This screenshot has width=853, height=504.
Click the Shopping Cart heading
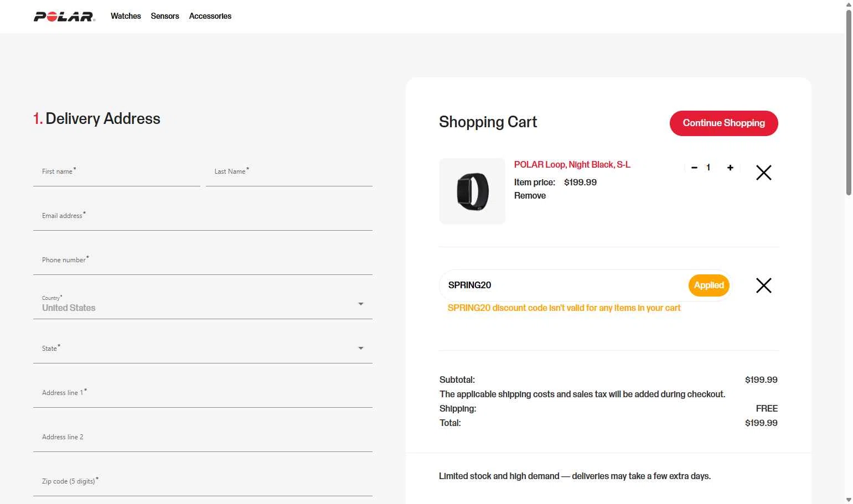(488, 122)
